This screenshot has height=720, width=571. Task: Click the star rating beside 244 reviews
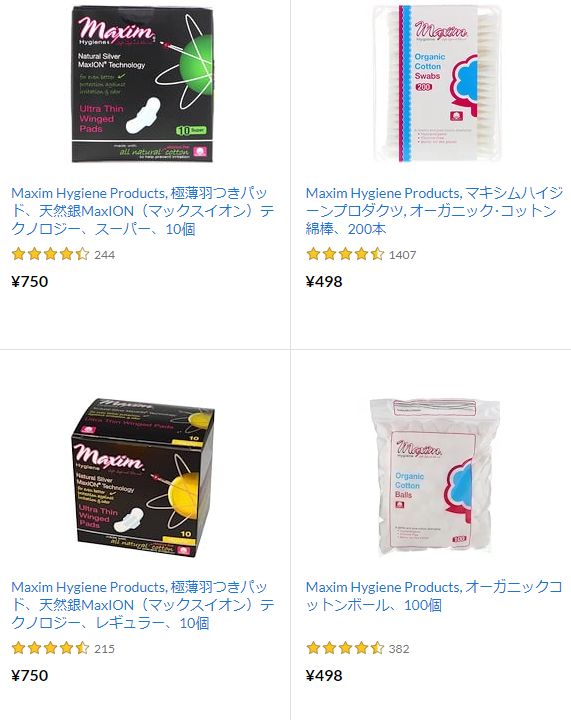point(50,254)
